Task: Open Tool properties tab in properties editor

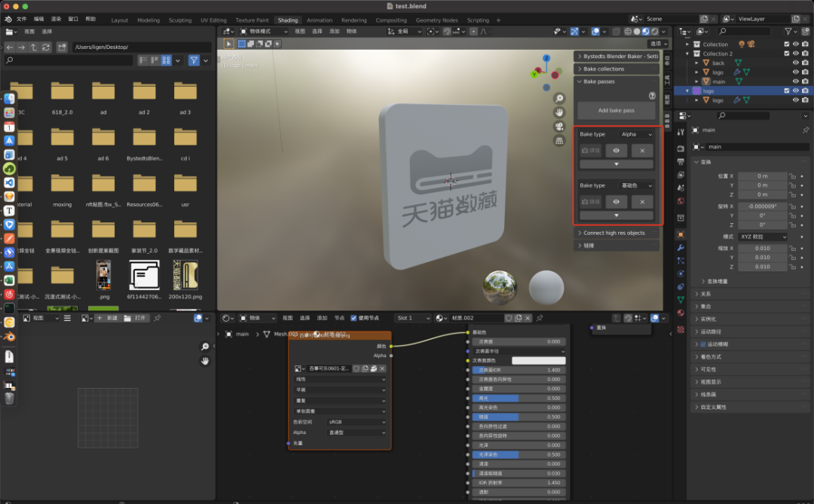Action: pyautogui.click(x=681, y=132)
